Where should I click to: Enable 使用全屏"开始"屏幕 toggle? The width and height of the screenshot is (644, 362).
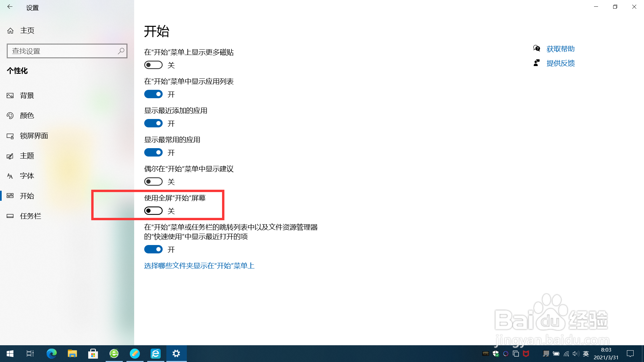[153, 210]
